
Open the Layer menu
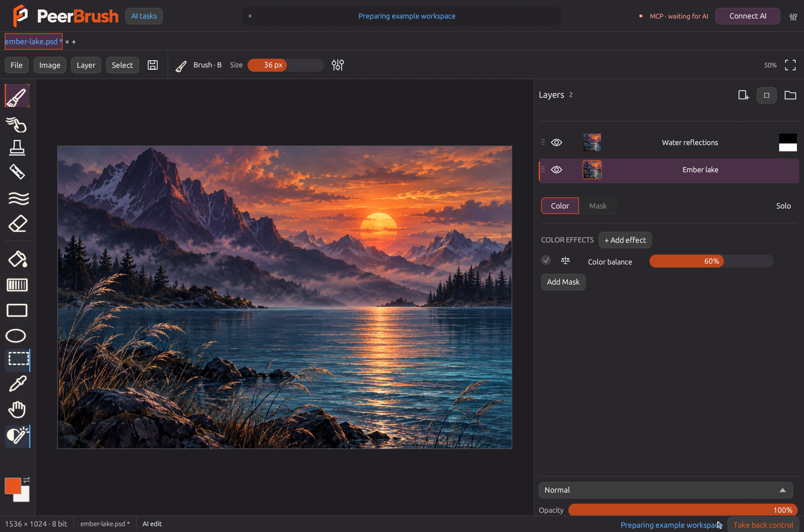pyautogui.click(x=86, y=65)
